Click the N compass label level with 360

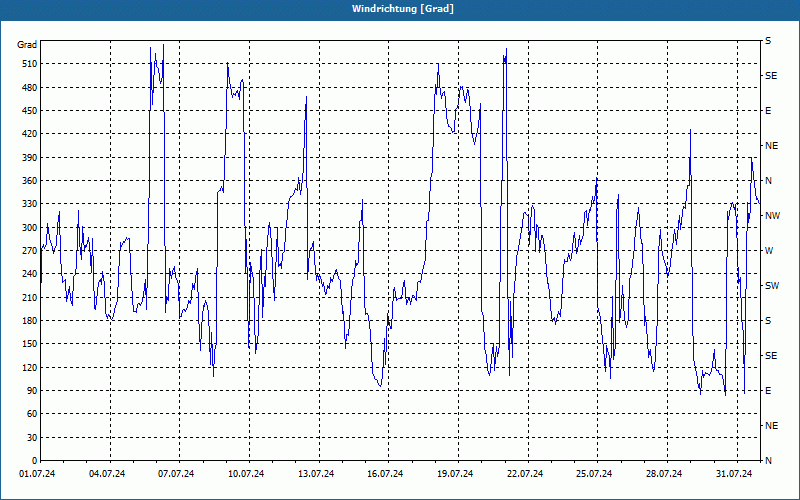point(769,181)
